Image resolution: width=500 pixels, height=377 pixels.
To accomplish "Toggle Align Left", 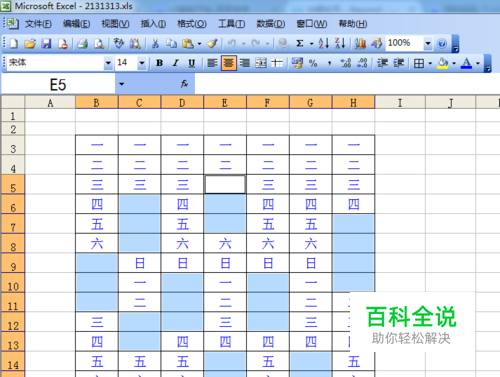I will 212,63.
